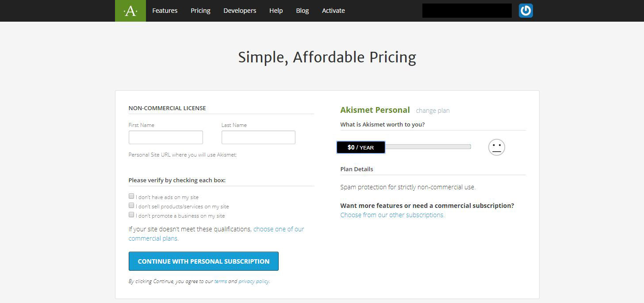Open the terms link

[x=220, y=281]
